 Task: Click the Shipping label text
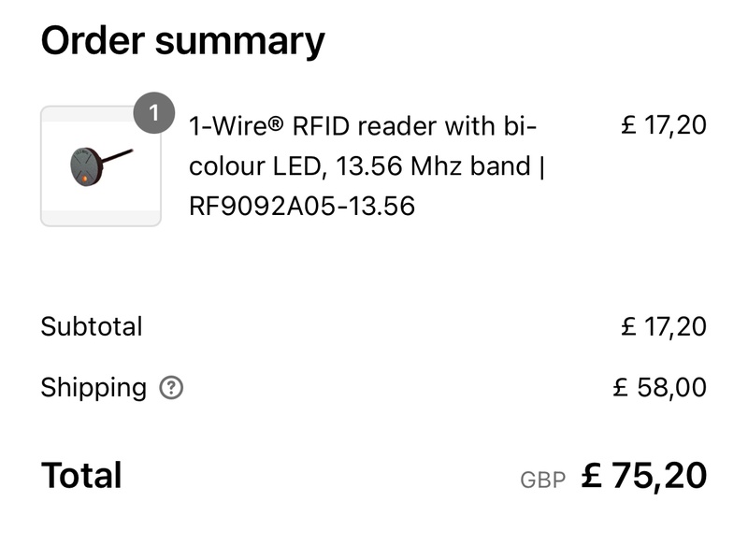tap(93, 388)
